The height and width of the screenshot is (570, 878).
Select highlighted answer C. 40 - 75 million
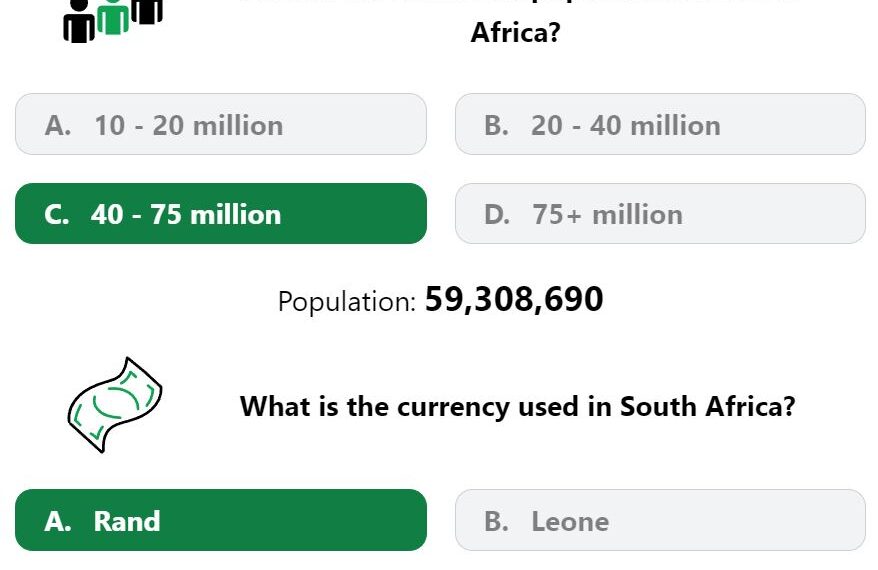point(221,213)
